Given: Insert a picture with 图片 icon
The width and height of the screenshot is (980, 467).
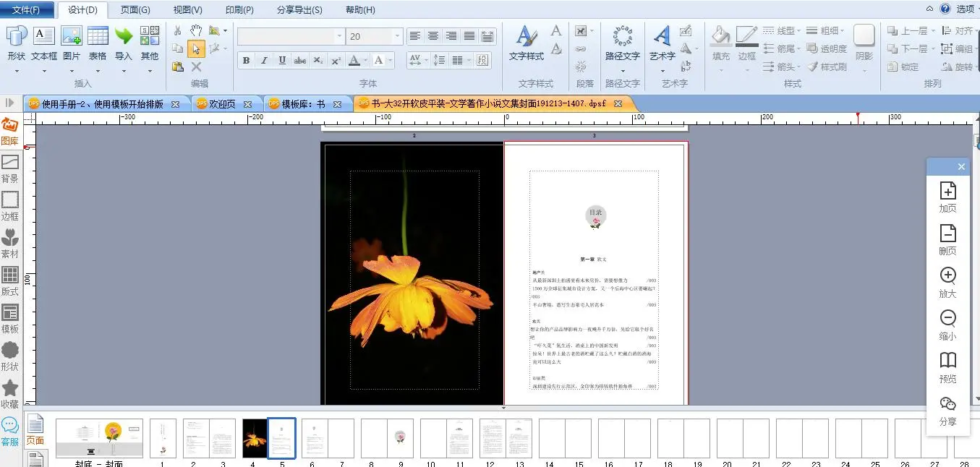Looking at the screenshot, I should click(x=72, y=43).
